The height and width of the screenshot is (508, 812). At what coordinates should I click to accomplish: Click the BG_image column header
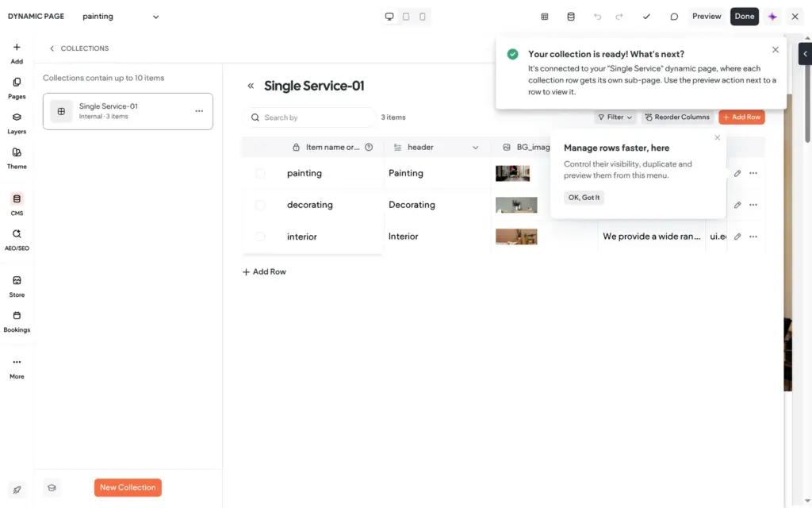pyautogui.click(x=527, y=147)
